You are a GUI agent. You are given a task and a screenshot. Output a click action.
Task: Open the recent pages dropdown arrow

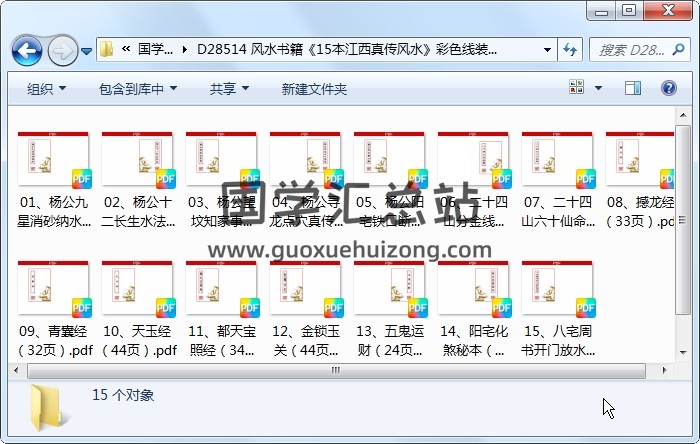(x=87, y=50)
